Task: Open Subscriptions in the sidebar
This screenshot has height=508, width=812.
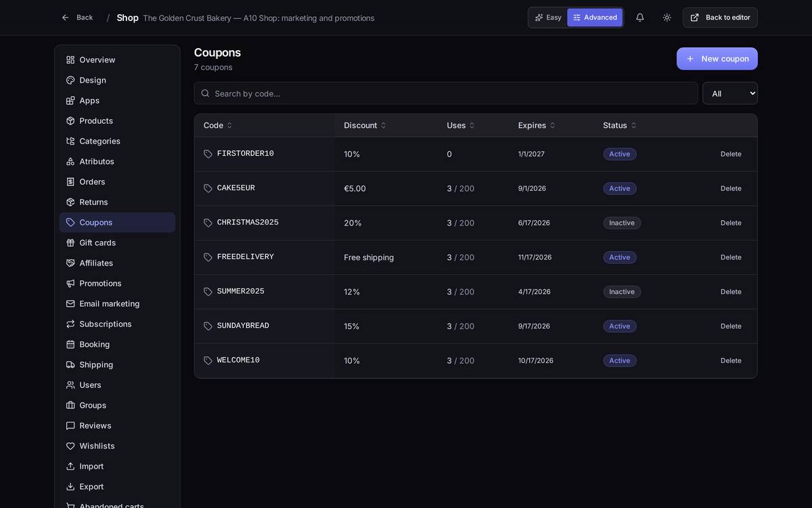Action: click(x=117, y=324)
